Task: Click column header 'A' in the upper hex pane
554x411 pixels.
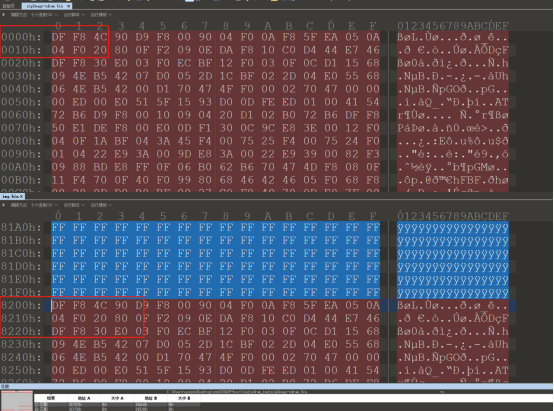Action: coord(268,26)
